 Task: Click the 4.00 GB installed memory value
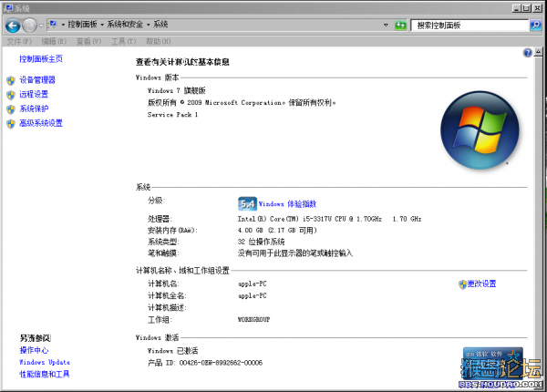pos(277,230)
